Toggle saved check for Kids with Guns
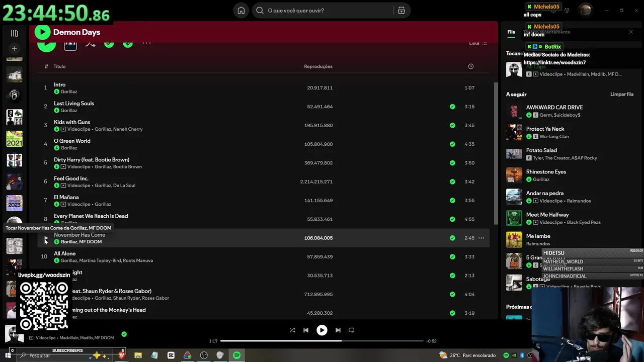Viewport: 644px width, 362px height. (452, 125)
